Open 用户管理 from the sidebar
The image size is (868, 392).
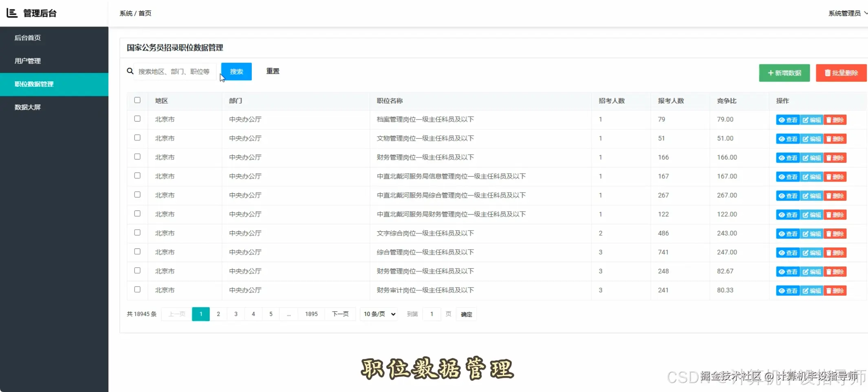tap(27, 61)
